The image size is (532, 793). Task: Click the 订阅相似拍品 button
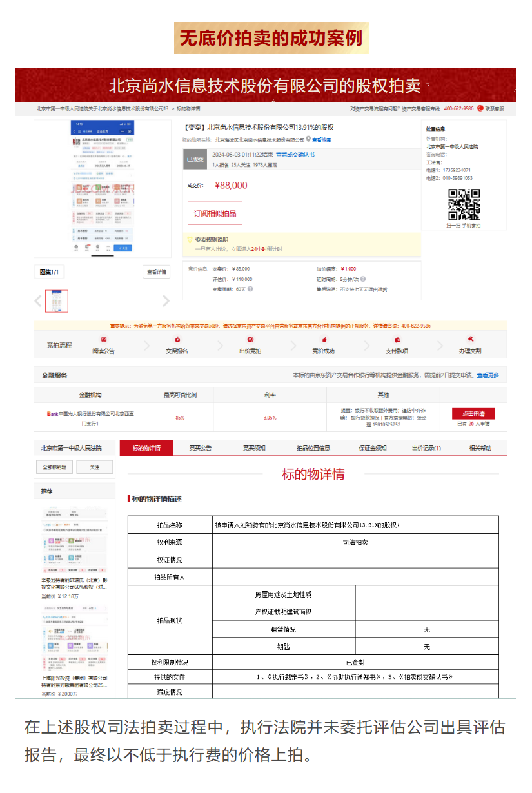tap(216, 213)
